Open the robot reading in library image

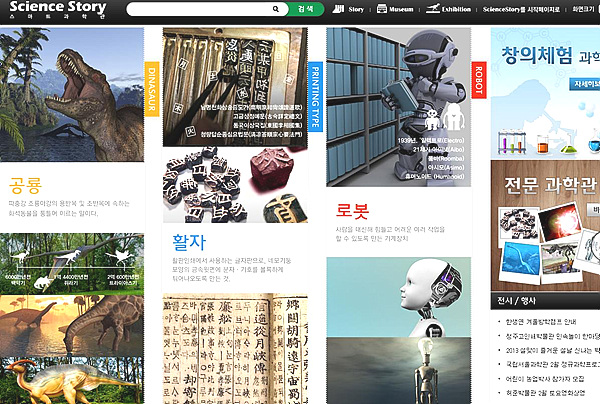398,107
